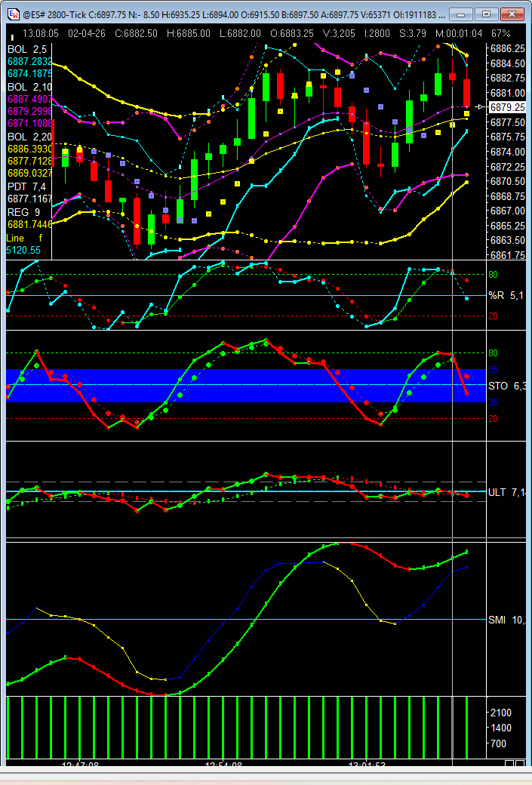Viewport: 532px width, 785px height.
Task: Click the REG 9 regression label
Action: pyautogui.click(x=23, y=212)
